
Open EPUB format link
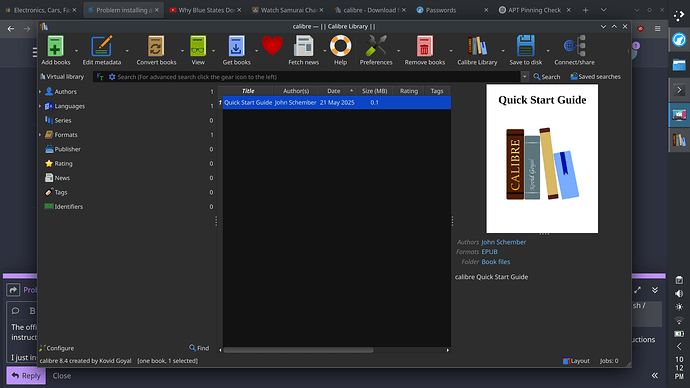pyautogui.click(x=489, y=252)
